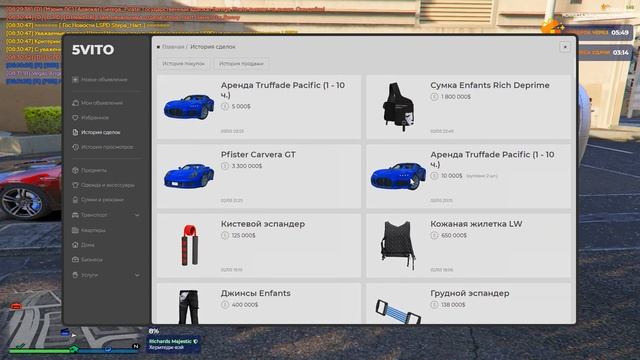Switch to the История покупок tab
Image resolution: width=640 pixels, height=360 pixels.
(184, 64)
